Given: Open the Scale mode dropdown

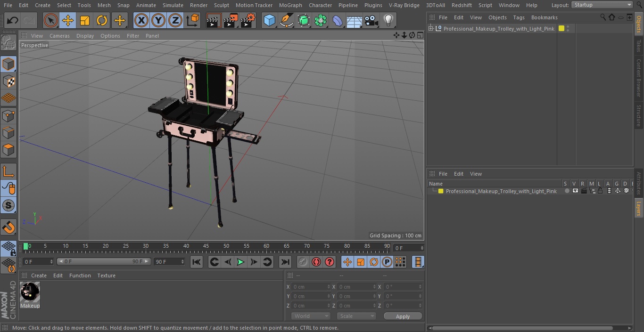Looking at the screenshot, I should pyautogui.click(x=356, y=316).
